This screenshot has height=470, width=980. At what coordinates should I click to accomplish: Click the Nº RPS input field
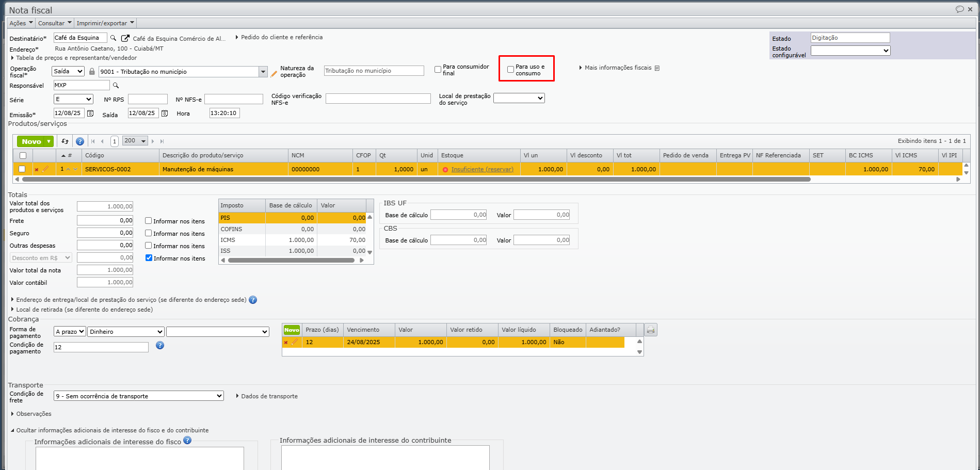[x=148, y=99]
